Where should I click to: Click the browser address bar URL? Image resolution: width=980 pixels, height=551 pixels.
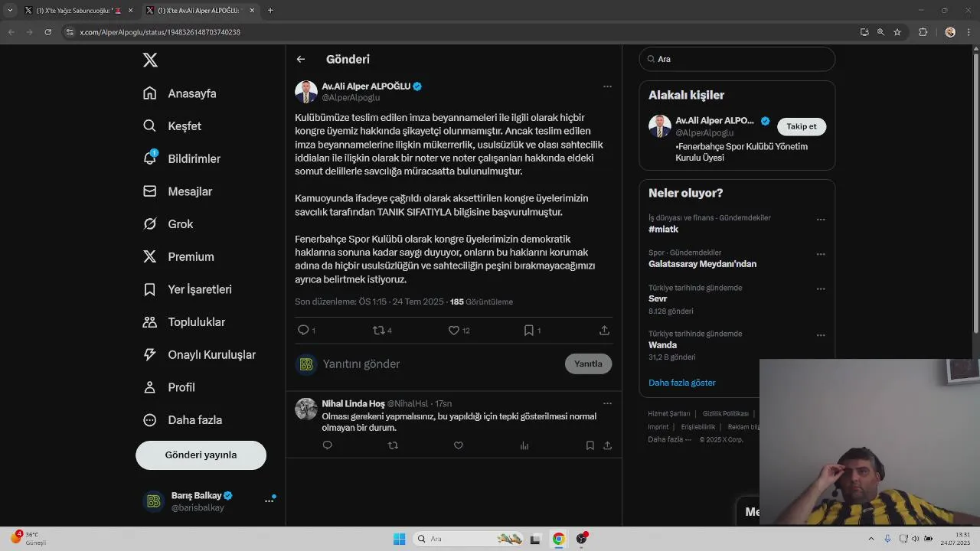point(160,32)
